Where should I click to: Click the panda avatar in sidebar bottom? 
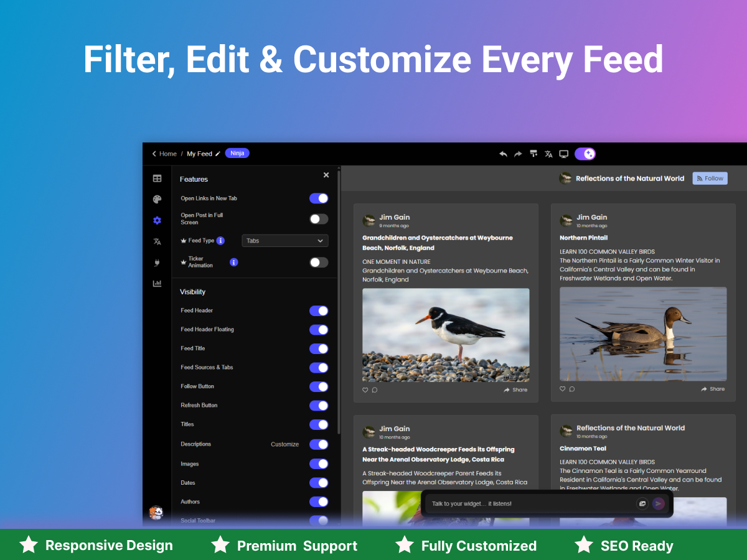point(156,513)
